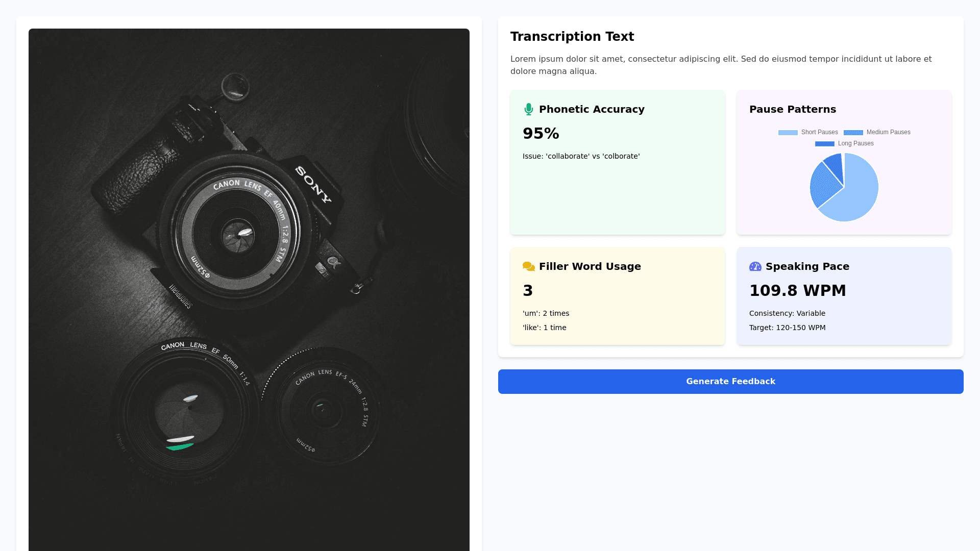Click the 95% accuracy value

[541, 134]
